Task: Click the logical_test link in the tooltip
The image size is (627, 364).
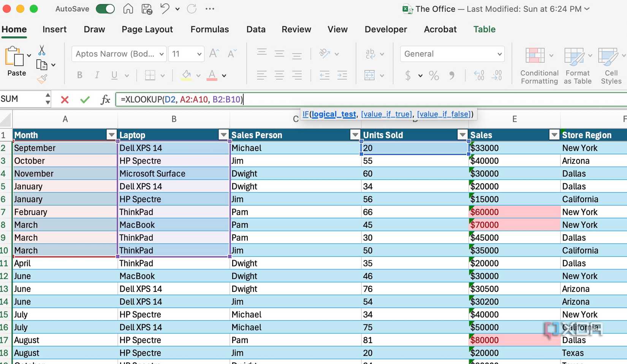Action: [334, 114]
